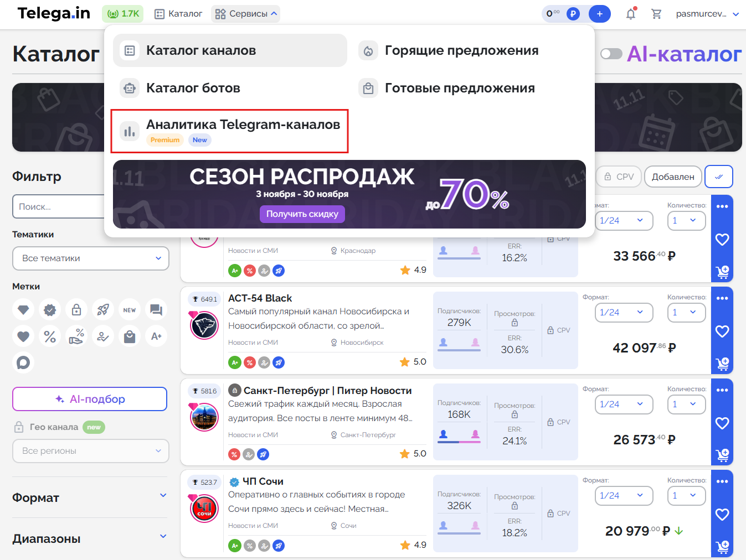Image resolution: width=746 pixels, height=560 pixels.
Task: Click the Поиск filter input field
Action: (59, 206)
